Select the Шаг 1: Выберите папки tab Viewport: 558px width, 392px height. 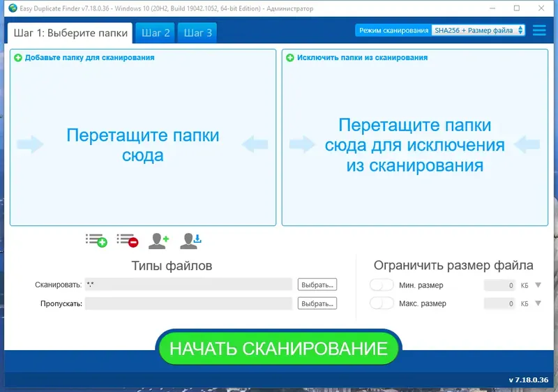coord(70,33)
